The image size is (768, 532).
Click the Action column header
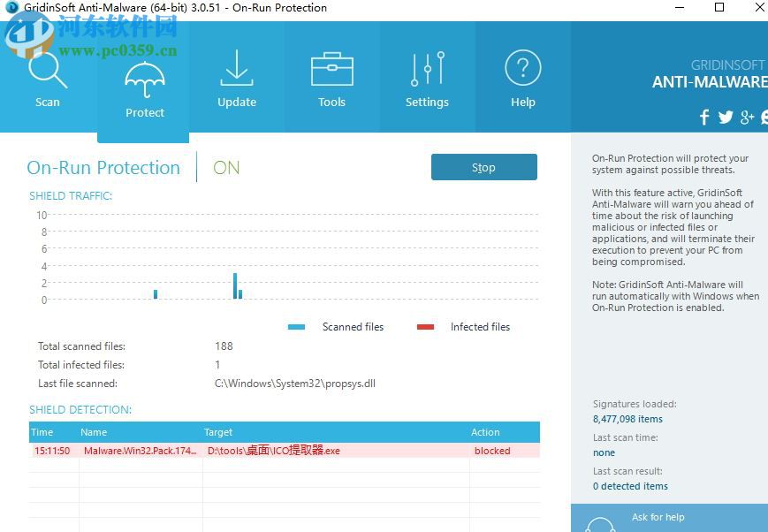[x=485, y=432]
